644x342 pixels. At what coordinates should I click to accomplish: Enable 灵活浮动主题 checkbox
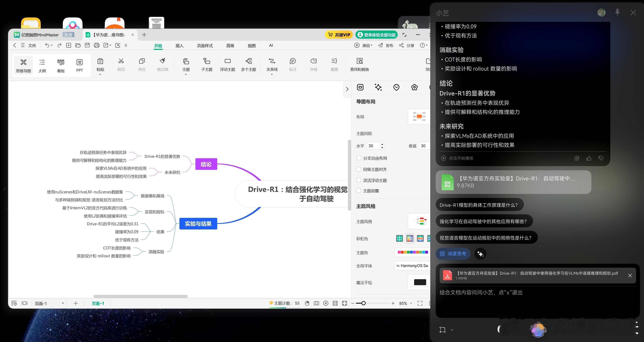tap(359, 180)
